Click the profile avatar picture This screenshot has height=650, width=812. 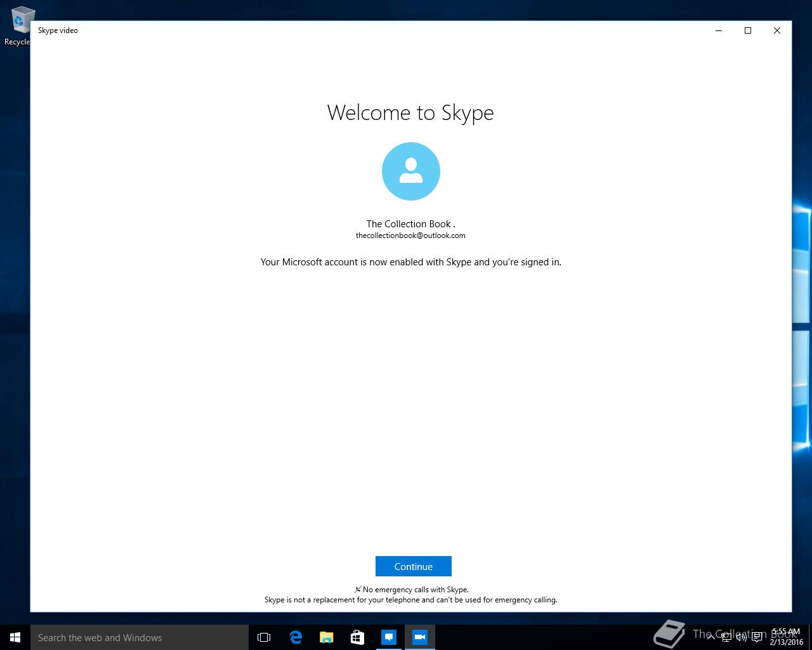point(410,171)
